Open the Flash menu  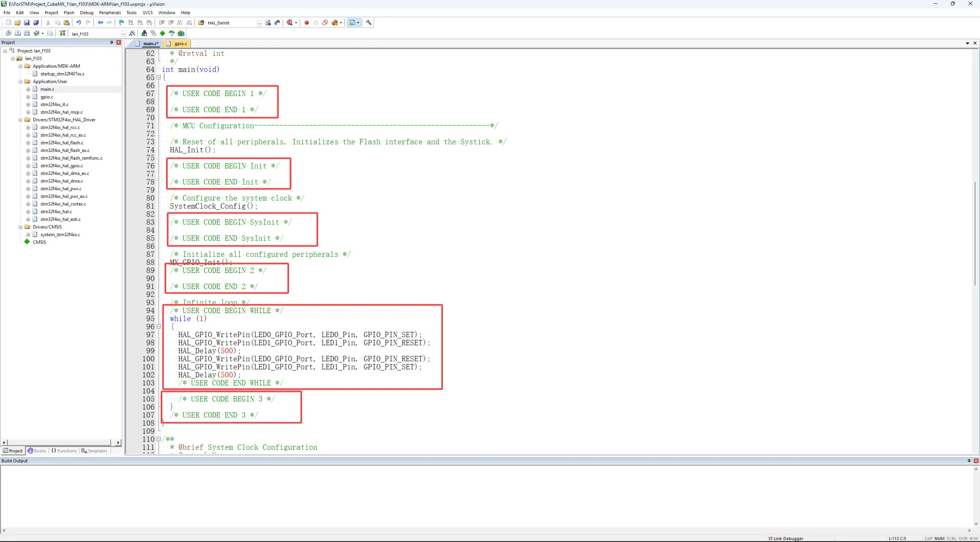pos(69,13)
